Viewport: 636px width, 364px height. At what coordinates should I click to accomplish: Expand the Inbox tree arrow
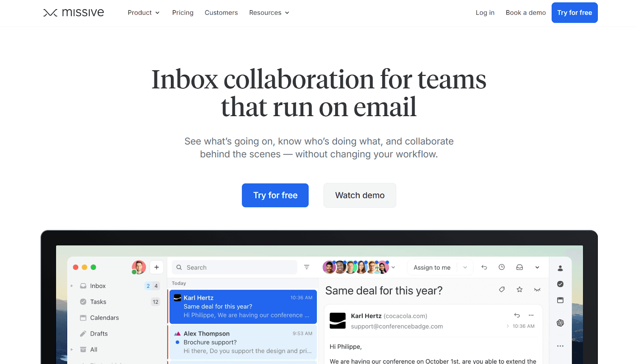(72, 286)
